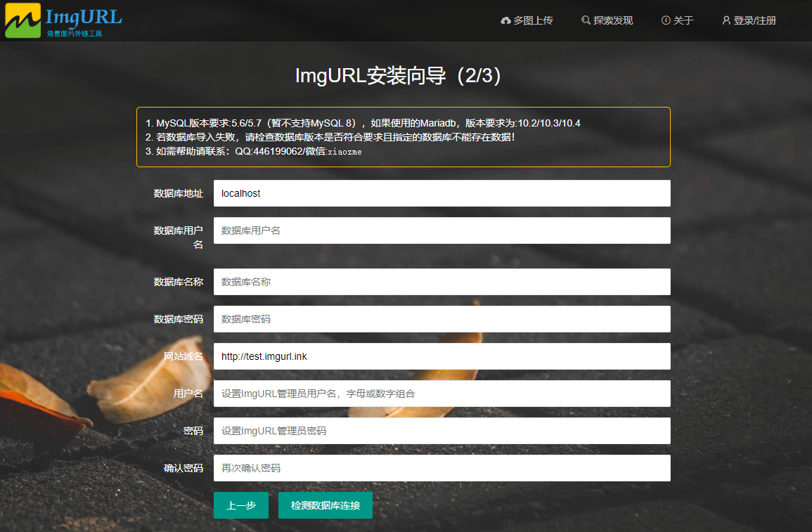Screen dimensions: 812x532
Task: Click the 数据库地址 label
Action: pos(178,193)
